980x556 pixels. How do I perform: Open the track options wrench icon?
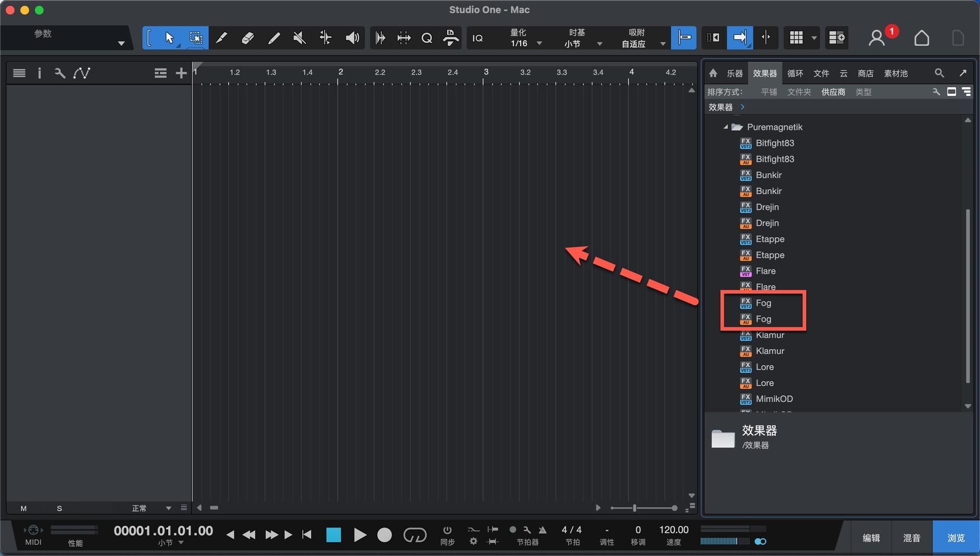point(60,73)
